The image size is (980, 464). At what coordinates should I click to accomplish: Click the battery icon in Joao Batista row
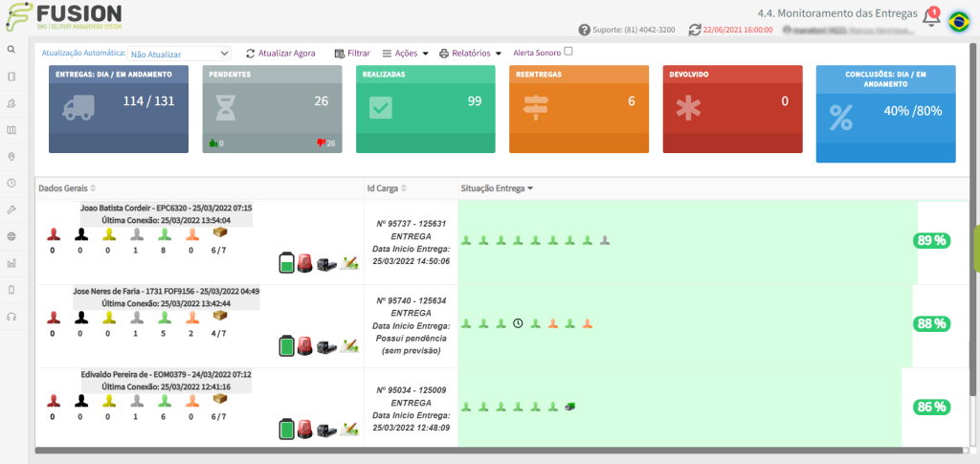(286, 263)
